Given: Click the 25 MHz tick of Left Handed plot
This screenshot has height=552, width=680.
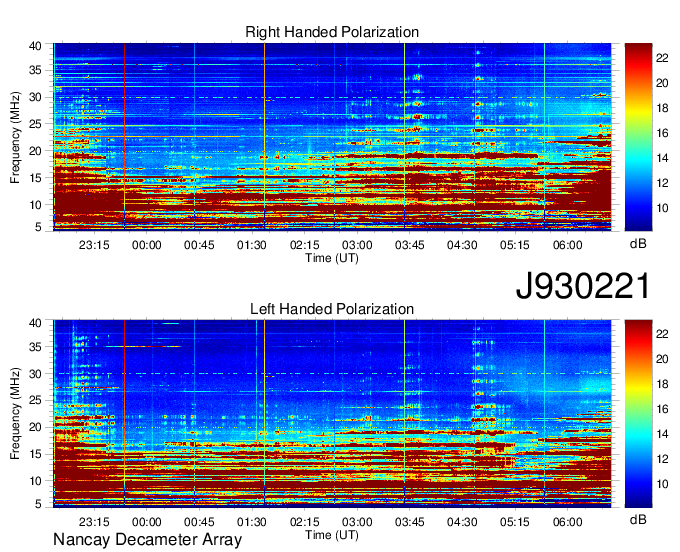Looking at the screenshot, I should pos(35,400).
